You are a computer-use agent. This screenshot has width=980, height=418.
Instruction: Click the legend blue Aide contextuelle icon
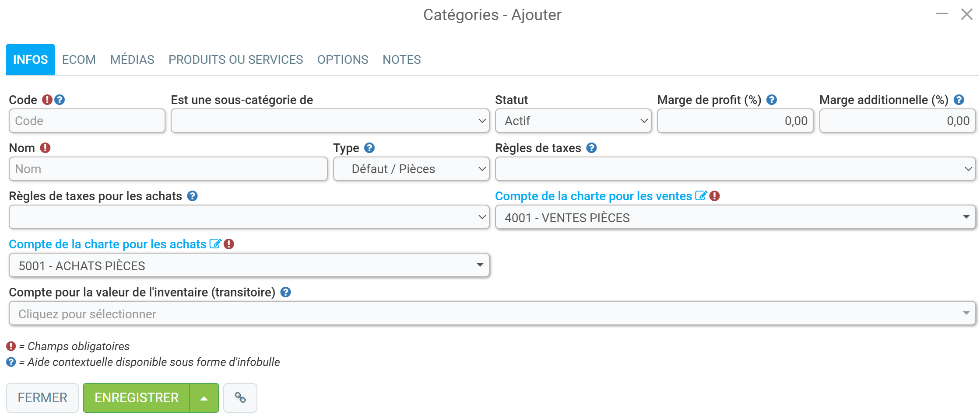pyautogui.click(x=11, y=362)
